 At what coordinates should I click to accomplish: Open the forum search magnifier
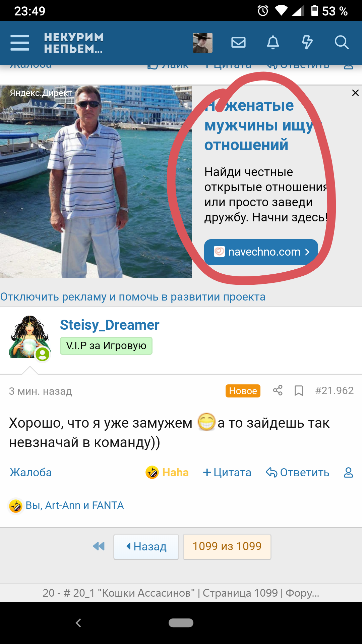[x=342, y=42]
